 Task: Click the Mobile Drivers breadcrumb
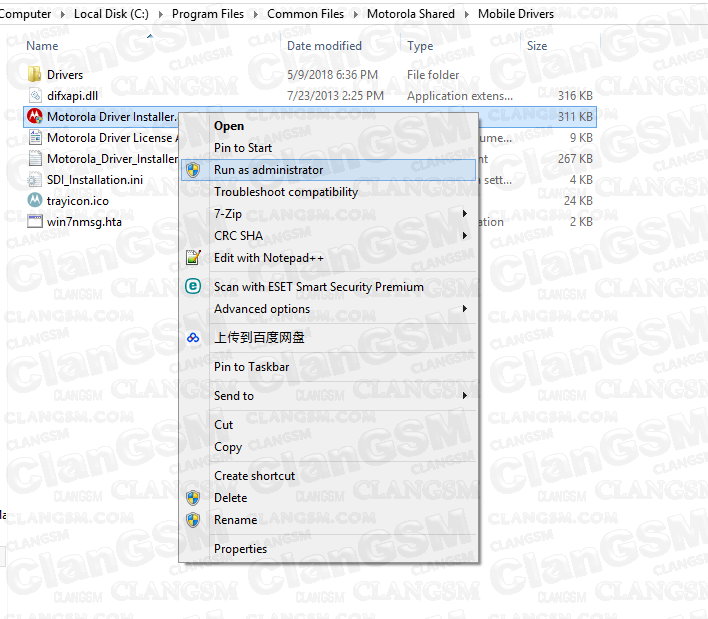[516, 14]
